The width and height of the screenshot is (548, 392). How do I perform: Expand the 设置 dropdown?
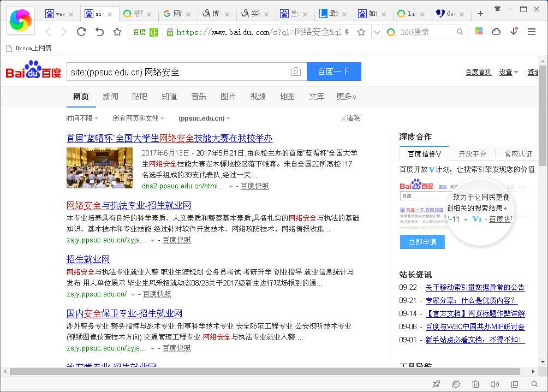508,72
